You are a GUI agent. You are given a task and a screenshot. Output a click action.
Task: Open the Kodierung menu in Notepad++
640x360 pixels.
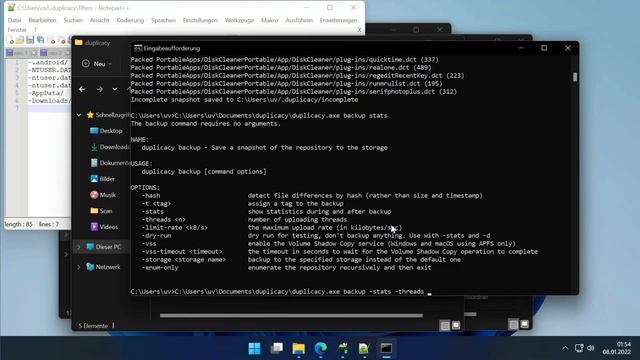(130, 20)
